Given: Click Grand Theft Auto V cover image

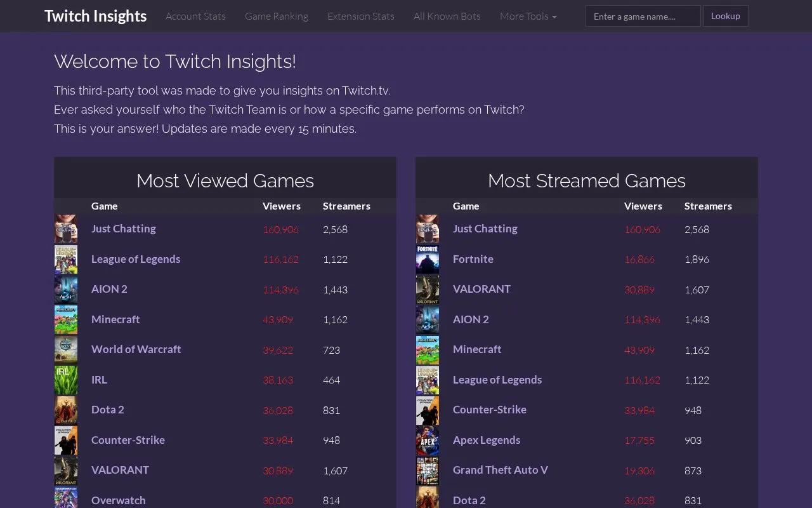Looking at the screenshot, I should click(x=428, y=471).
